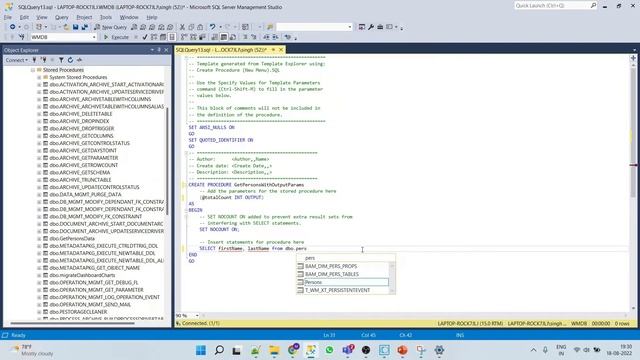Toggle Results to Text toolbar icon
Screen dimensions: 640x360
tap(215, 37)
